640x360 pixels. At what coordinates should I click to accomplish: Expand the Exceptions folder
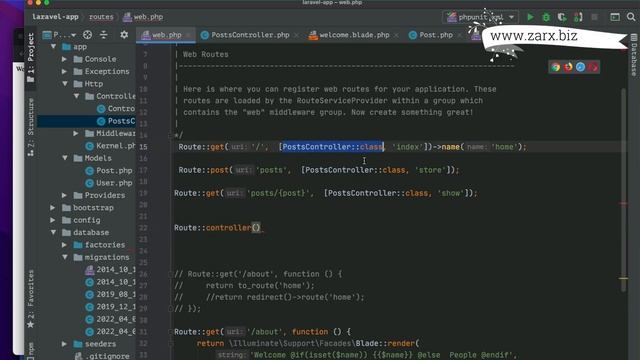[64, 71]
